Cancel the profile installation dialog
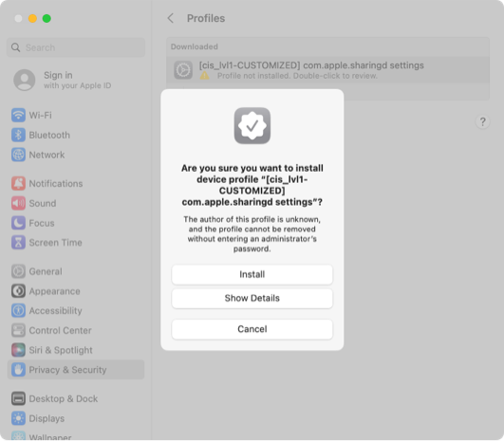Image resolution: width=504 pixels, height=441 pixels. point(252,329)
